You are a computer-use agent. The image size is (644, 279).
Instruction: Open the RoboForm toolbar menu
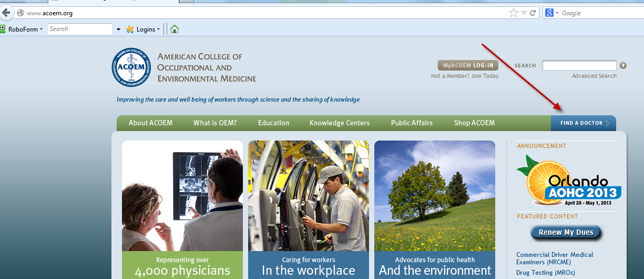tap(22, 29)
